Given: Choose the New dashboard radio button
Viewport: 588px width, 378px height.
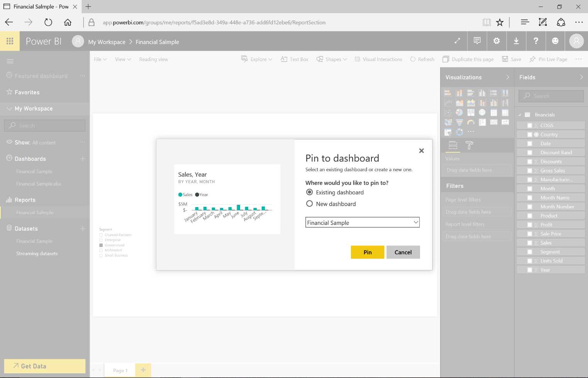Looking at the screenshot, I should pyautogui.click(x=310, y=204).
